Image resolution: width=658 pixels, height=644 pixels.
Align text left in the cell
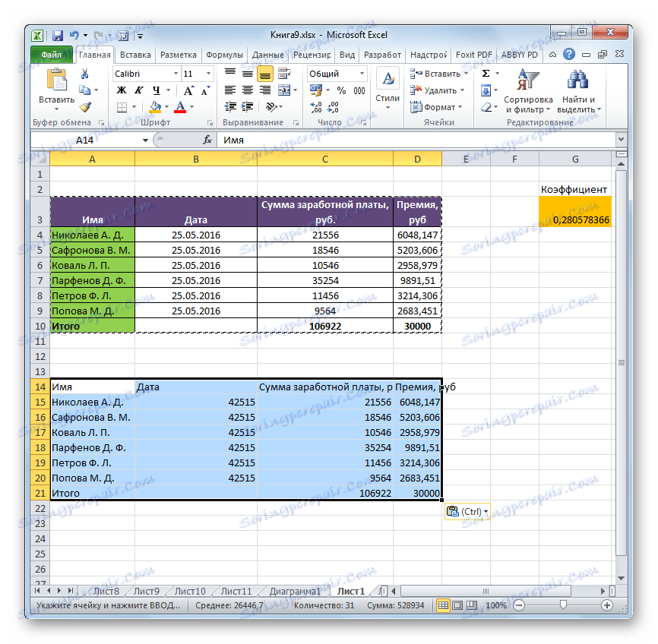pyautogui.click(x=229, y=90)
